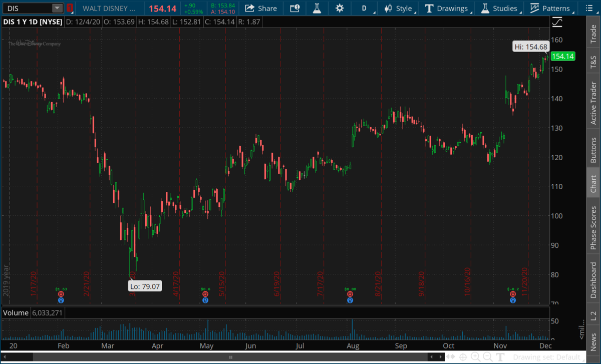601x364 pixels.
Task: Select the Chart sidebar tab
Action: coord(593,183)
